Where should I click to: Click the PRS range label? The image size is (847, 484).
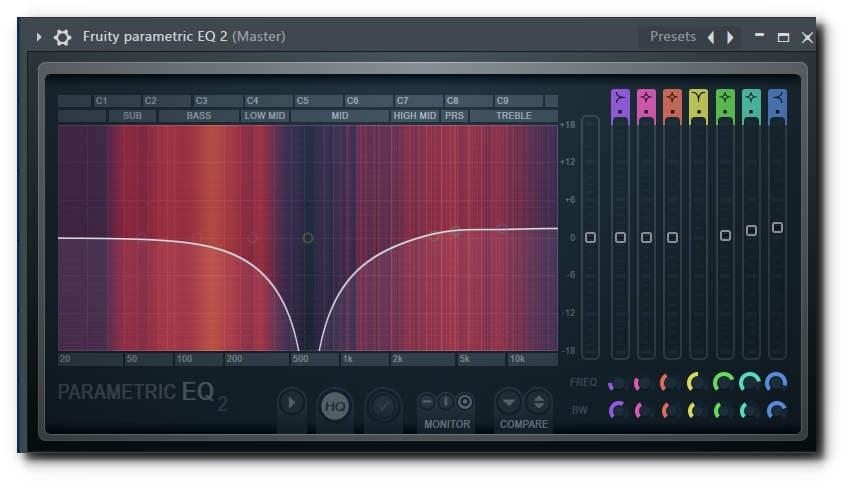tap(454, 116)
